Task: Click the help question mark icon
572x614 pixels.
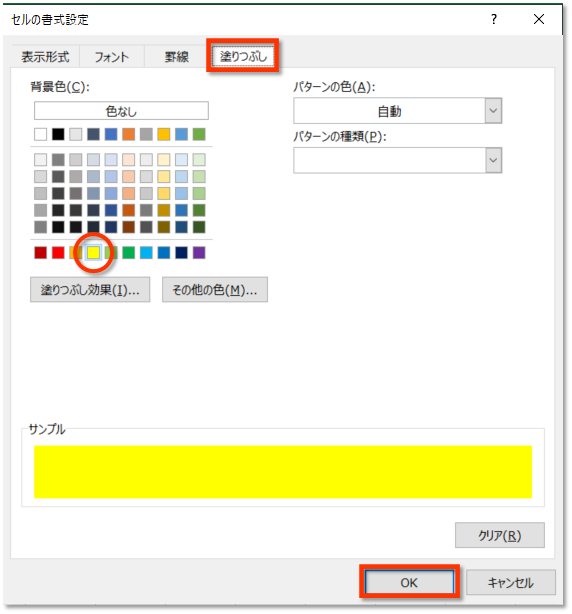Action: (x=494, y=19)
